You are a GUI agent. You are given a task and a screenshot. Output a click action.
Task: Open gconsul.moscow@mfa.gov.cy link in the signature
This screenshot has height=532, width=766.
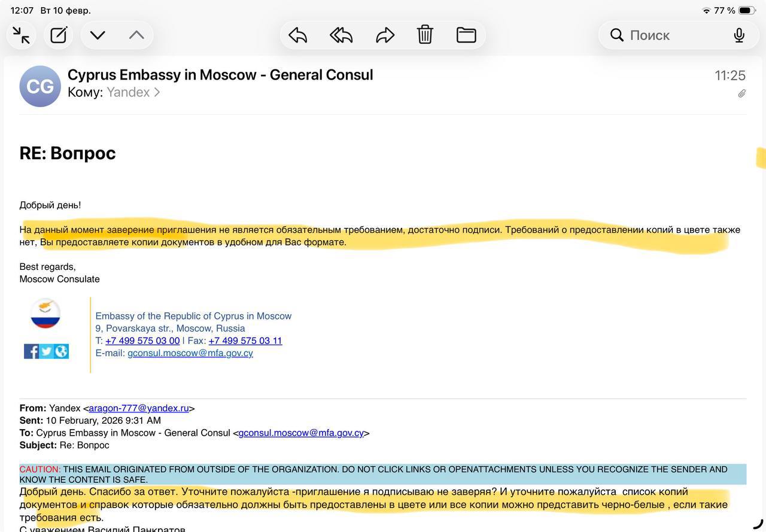pyautogui.click(x=190, y=354)
